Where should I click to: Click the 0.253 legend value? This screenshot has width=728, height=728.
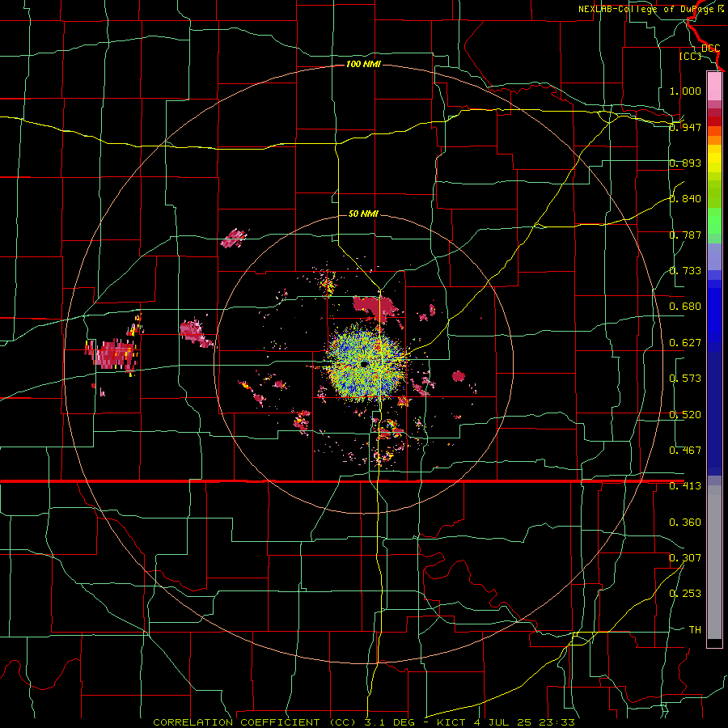click(x=685, y=594)
